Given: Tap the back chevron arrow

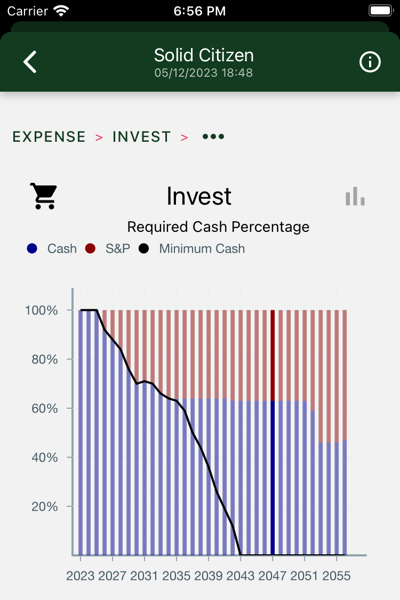Looking at the screenshot, I should point(30,62).
